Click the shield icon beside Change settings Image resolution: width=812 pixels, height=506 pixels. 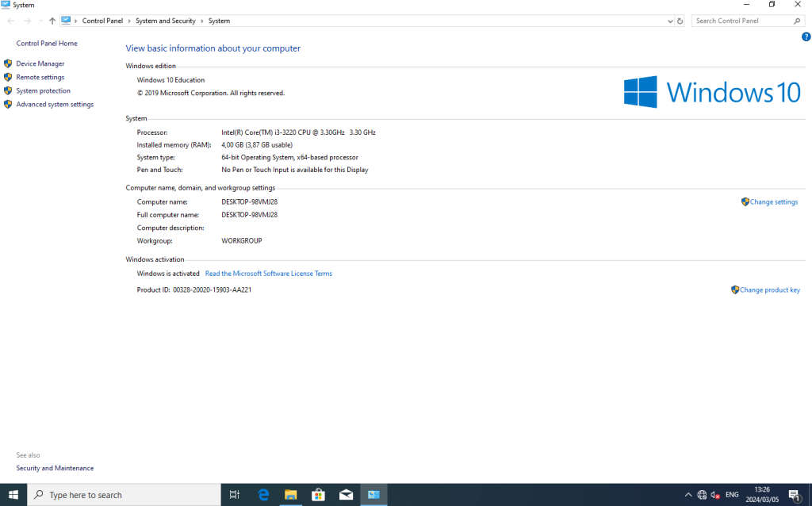coord(744,201)
